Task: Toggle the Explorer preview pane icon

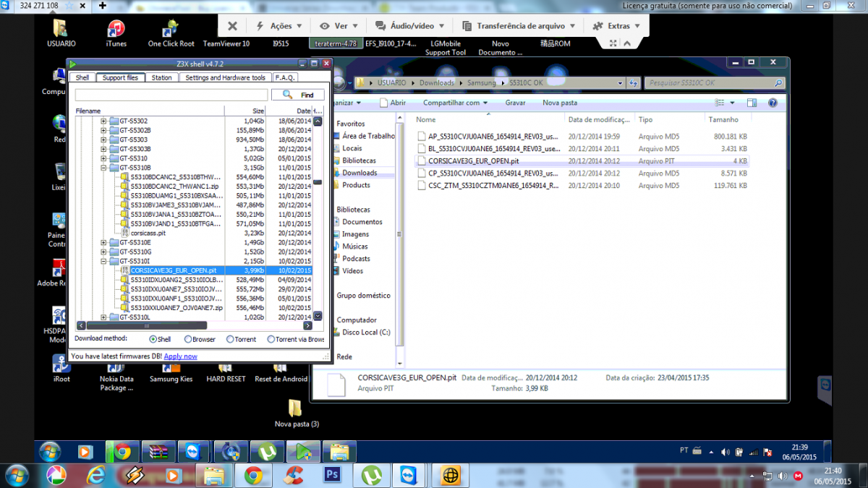Action: pyautogui.click(x=752, y=103)
